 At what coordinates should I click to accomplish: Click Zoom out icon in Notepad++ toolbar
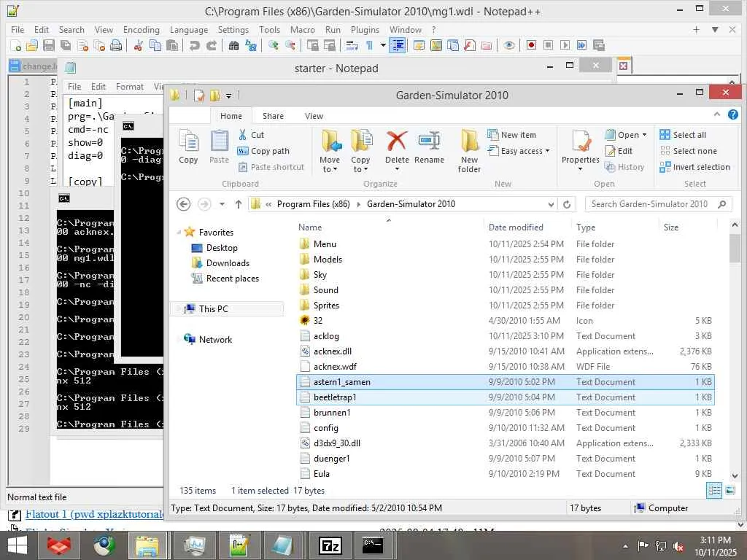290,45
